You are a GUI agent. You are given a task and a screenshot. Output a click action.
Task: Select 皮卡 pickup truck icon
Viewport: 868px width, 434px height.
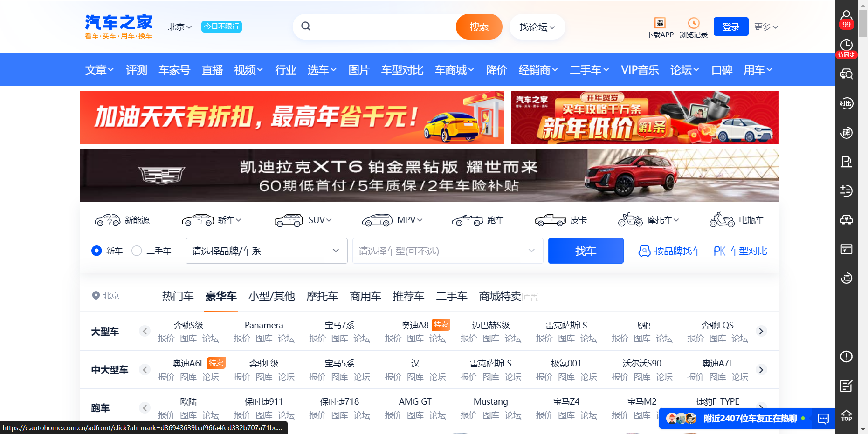pos(551,220)
